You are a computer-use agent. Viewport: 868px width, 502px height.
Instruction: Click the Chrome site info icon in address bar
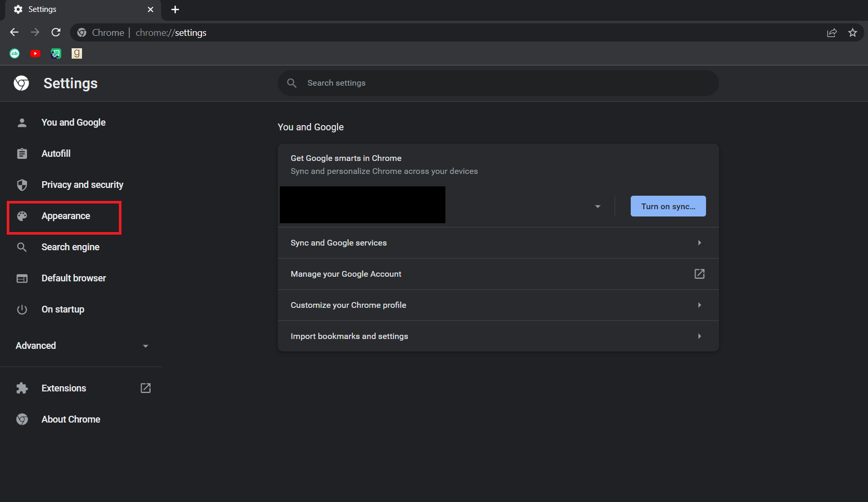pyautogui.click(x=82, y=33)
